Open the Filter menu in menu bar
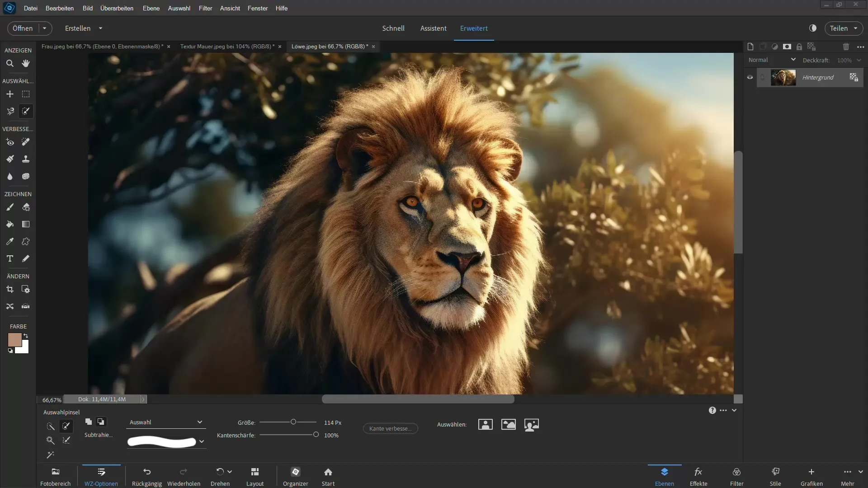 [204, 8]
